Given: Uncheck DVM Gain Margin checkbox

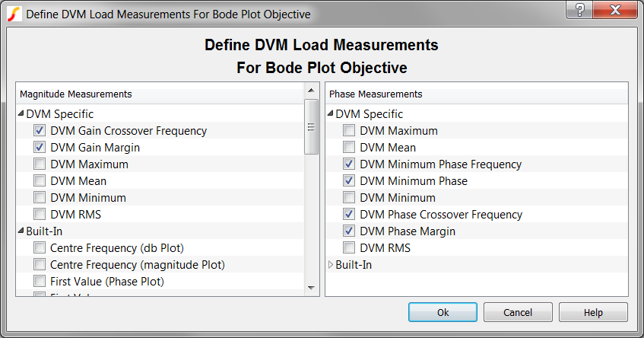Looking at the screenshot, I should (x=40, y=148).
